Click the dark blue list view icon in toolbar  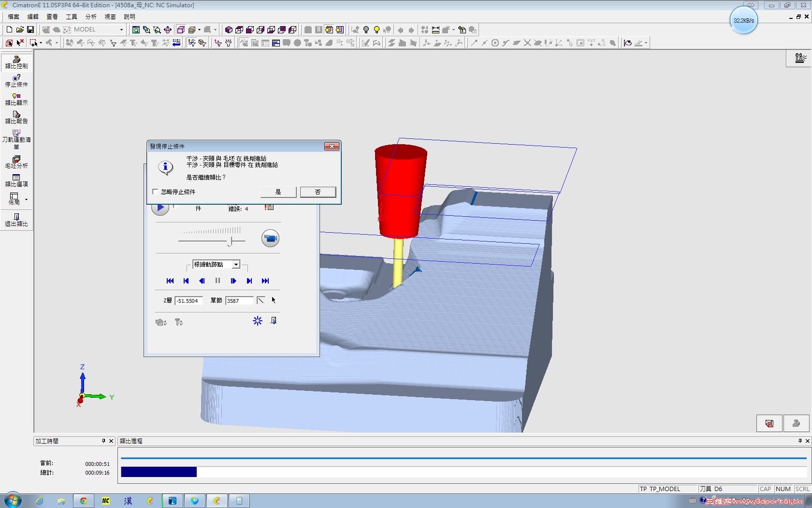(x=276, y=43)
